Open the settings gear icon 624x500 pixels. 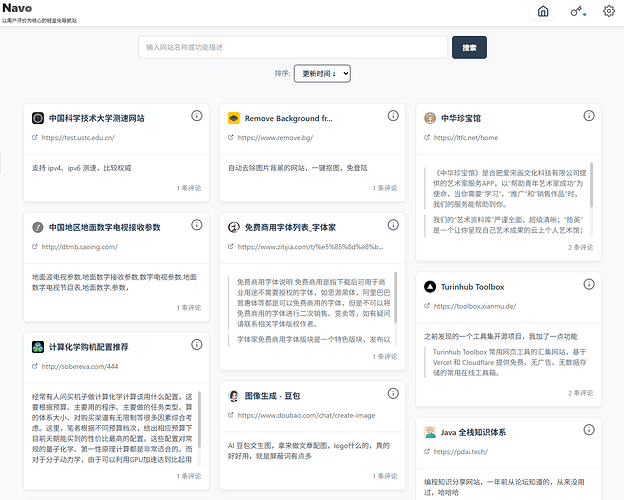pos(609,12)
